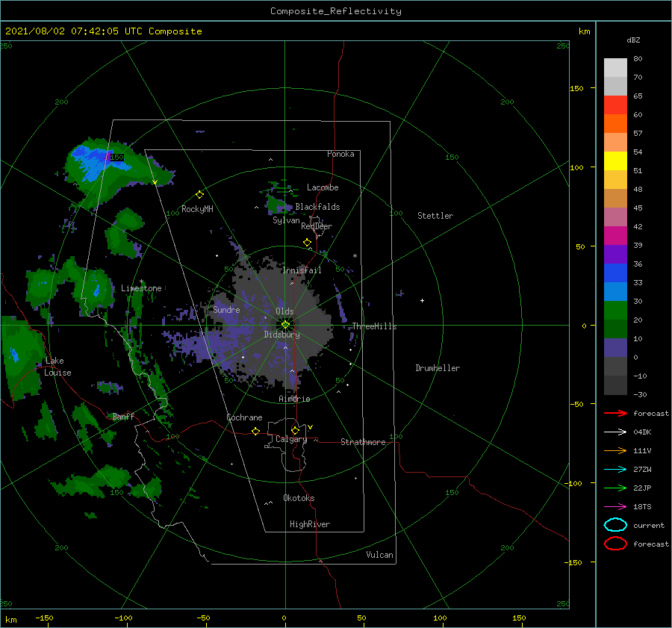Click the RedDeer city label
This screenshot has width=672, height=628.
click(x=317, y=226)
